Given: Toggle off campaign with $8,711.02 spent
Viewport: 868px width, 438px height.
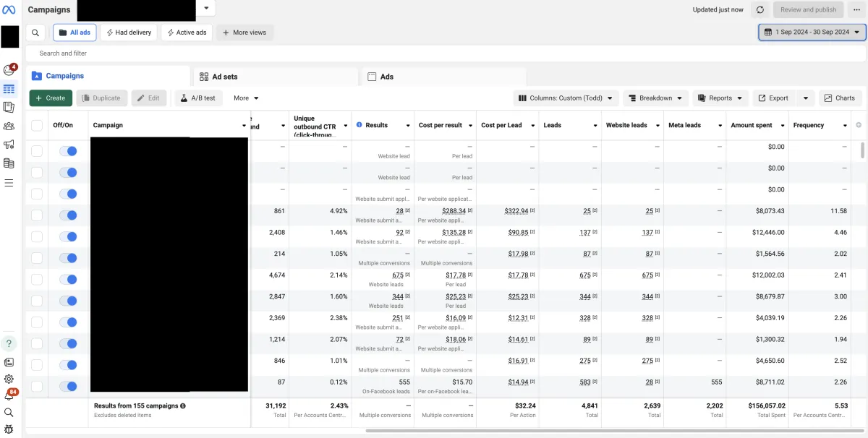Looking at the screenshot, I should click(68, 386).
